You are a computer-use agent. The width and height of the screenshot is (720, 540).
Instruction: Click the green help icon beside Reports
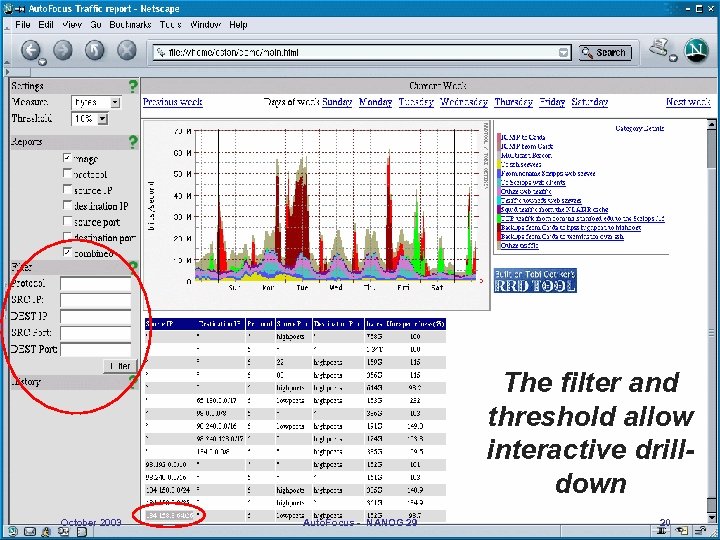coord(133,141)
